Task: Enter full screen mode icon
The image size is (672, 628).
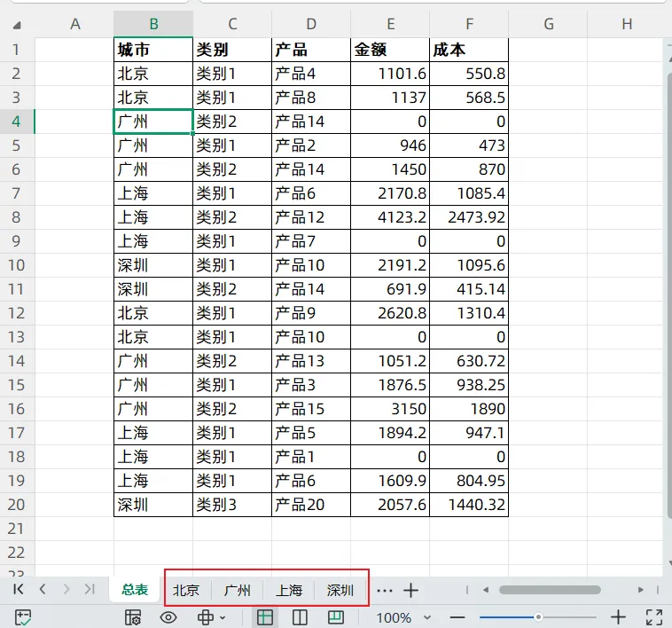Action: [654, 617]
